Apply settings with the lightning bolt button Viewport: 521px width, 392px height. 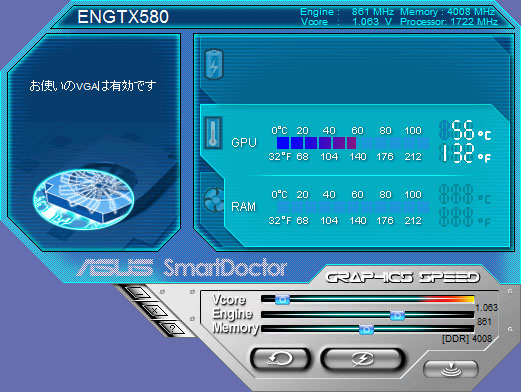(363, 359)
